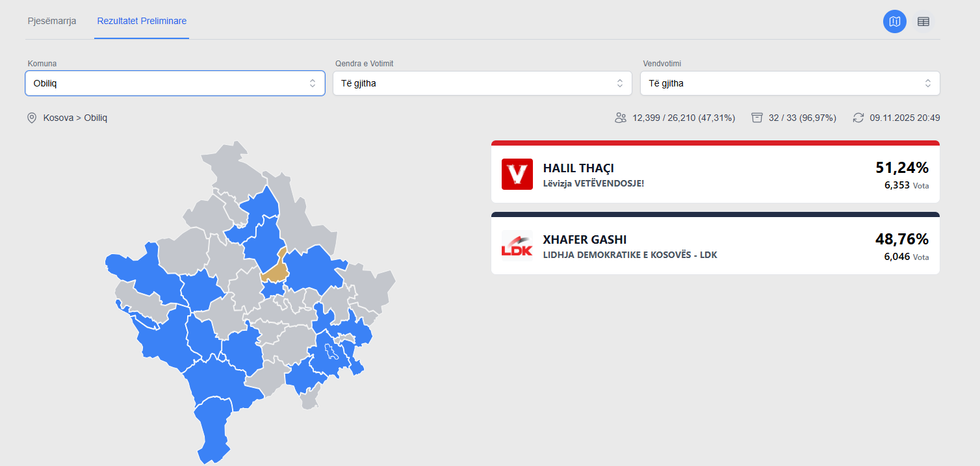Select the highlighted Obiliq municipality on map
980x466 pixels.
[275, 270]
